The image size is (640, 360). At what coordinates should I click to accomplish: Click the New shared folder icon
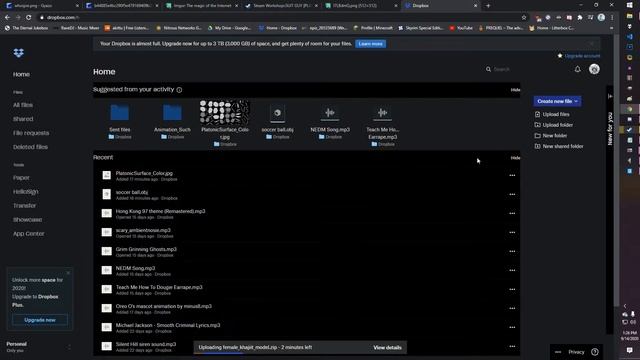[x=537, y=146]
